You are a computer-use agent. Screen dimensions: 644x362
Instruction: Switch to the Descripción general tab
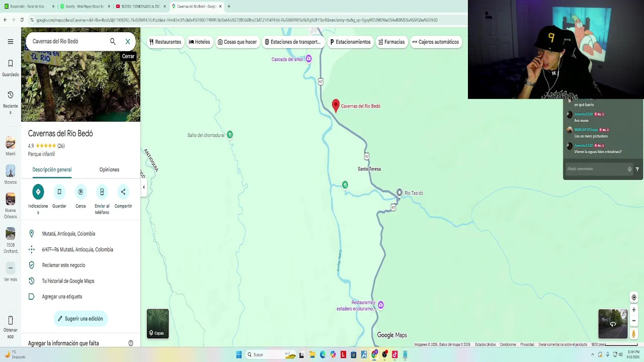(x=52, y=169)
